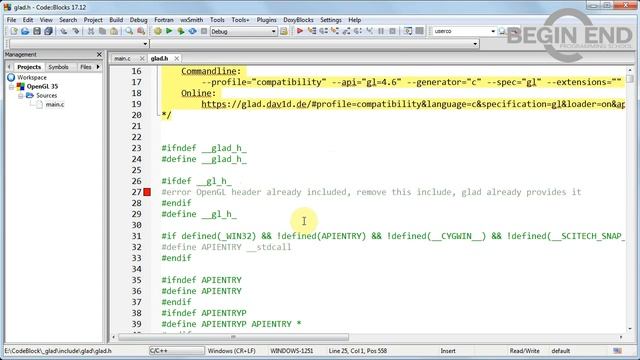The height and width of the screenshot is (360, 640).
Task: Run the program with the green arrow
Action: pyautogui.click(x=169, y=31)
